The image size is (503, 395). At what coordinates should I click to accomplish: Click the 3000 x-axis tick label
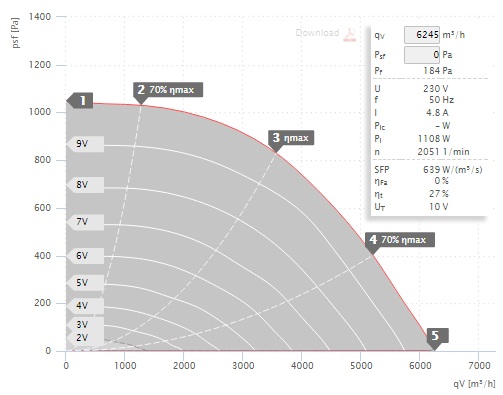pyautogui.click(x=243, y=366)
